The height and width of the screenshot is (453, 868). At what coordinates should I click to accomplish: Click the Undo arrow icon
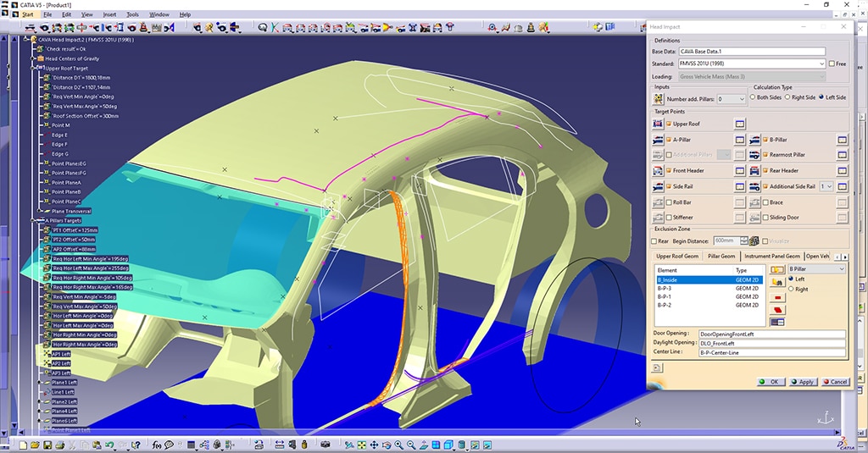tap(109, 445)
